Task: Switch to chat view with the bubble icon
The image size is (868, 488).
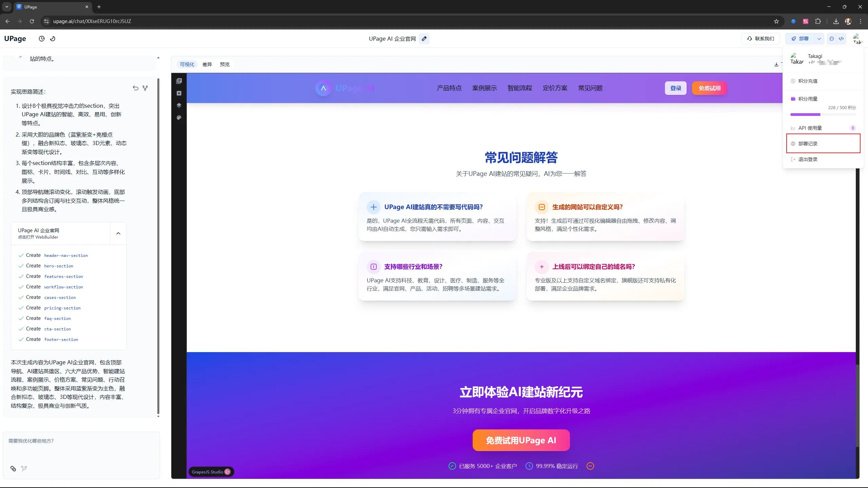Action: point(832,39)
